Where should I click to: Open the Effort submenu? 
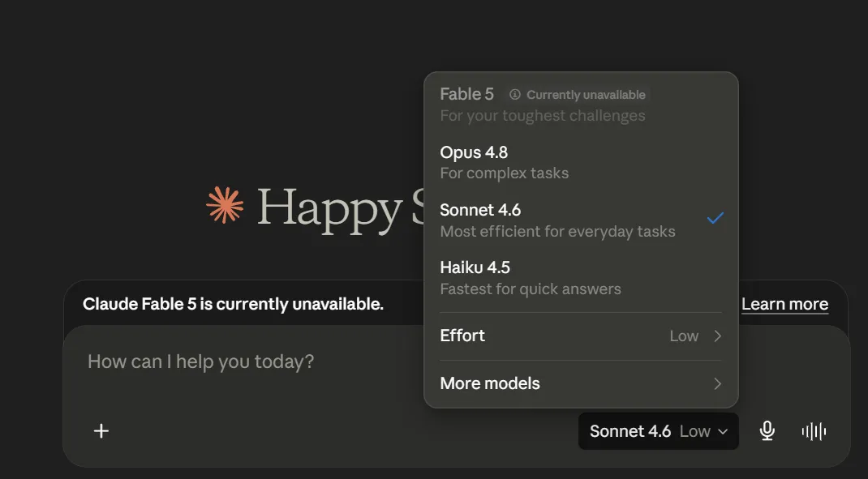(581, 336)
